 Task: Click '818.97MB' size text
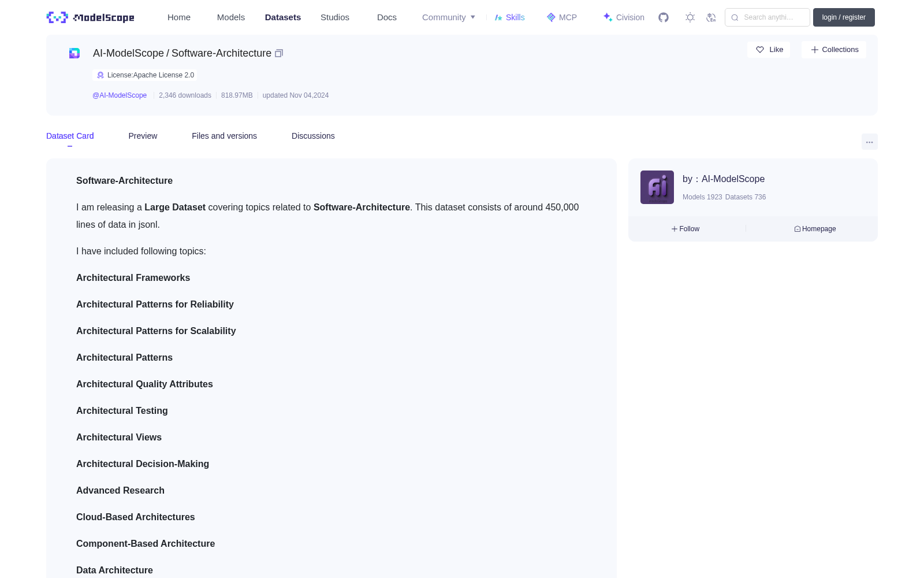coord(237,95)
